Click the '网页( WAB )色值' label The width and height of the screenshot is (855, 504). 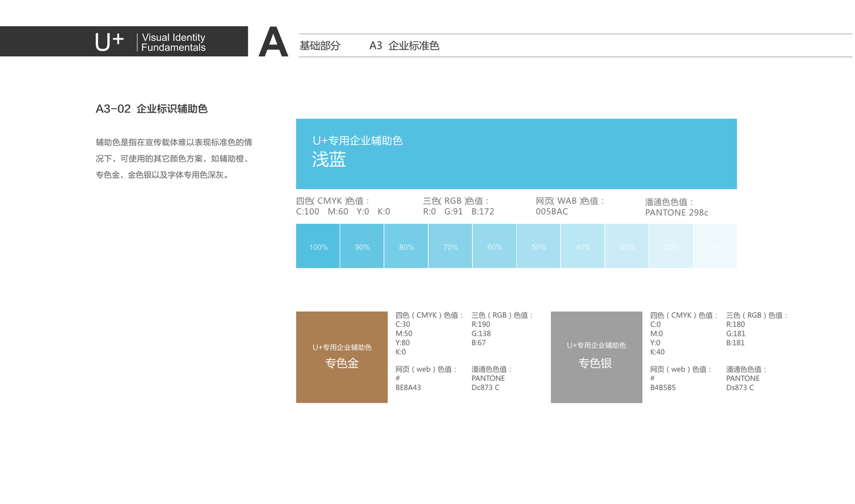[570, 201]
